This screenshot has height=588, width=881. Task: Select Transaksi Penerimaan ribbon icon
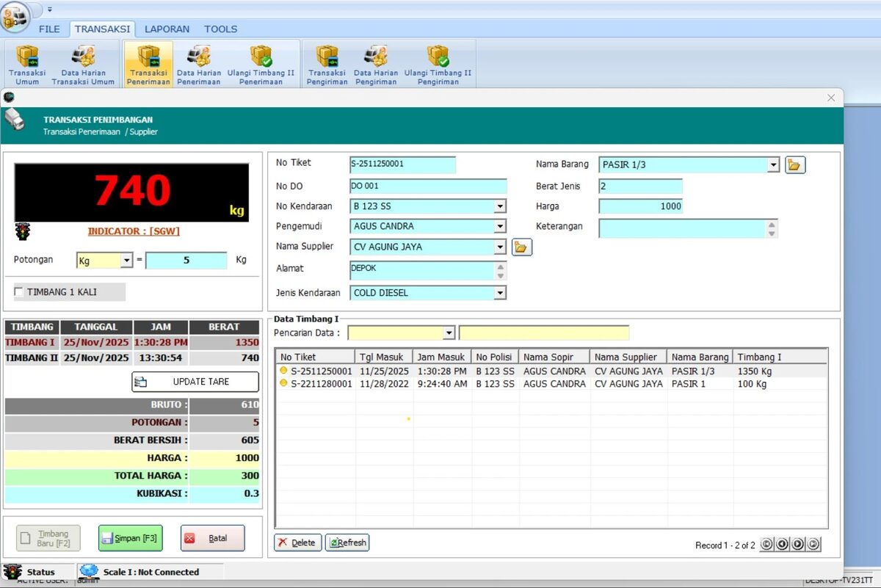pos(148,65)
